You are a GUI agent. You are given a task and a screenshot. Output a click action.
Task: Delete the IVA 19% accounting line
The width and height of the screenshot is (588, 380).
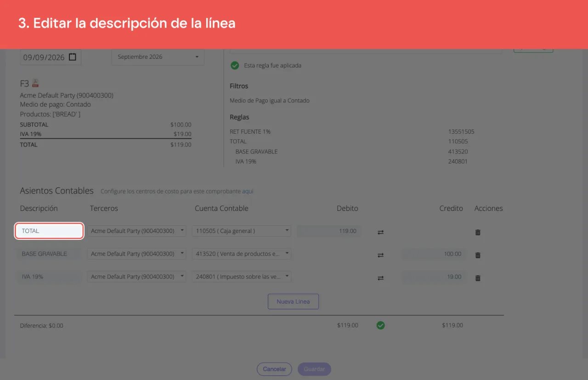pos(478,278)
